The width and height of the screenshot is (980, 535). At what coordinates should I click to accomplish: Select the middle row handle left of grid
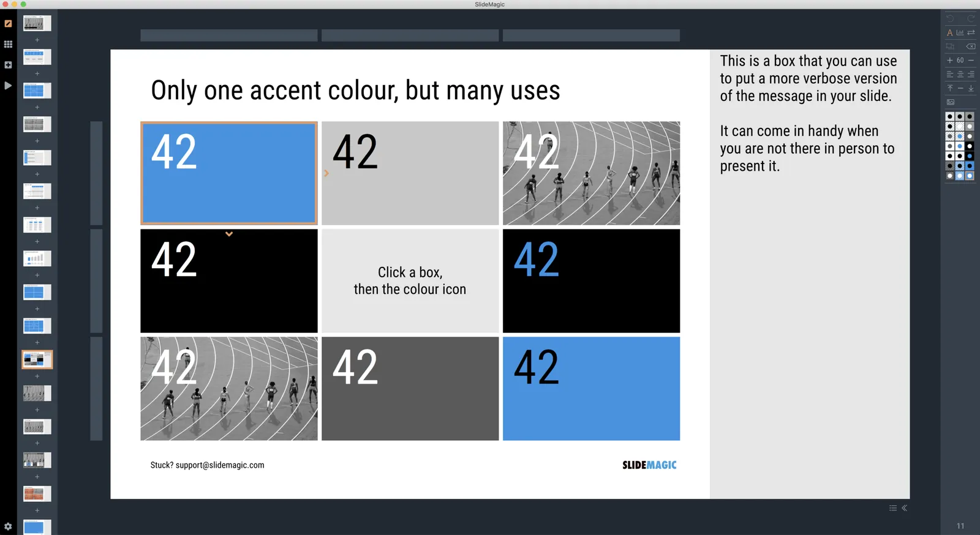96,281
